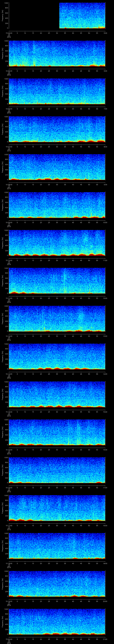Click the '21:00' end time label
Image resolution: width=114 pixels, height=644 pixels.
point(105,639)
